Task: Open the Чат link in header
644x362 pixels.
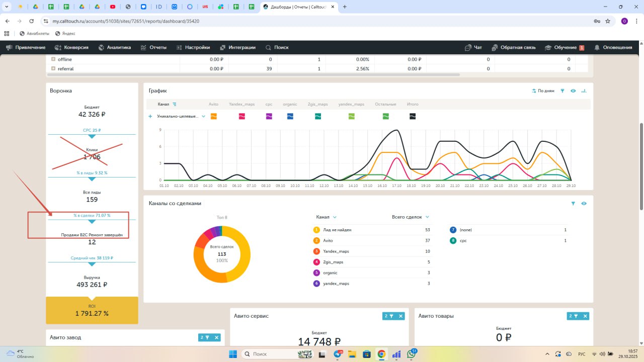Action: point(473,47)
